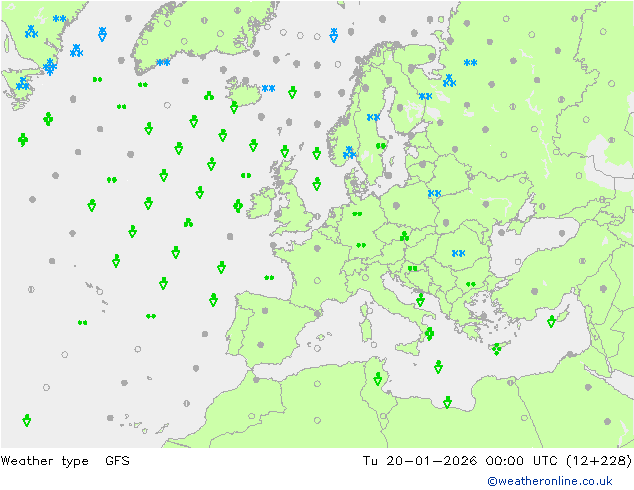Open the weatheronline.co.uk copyright link
Image resolution: width=634 pixels, height=490 pixels.
(549, 481)
